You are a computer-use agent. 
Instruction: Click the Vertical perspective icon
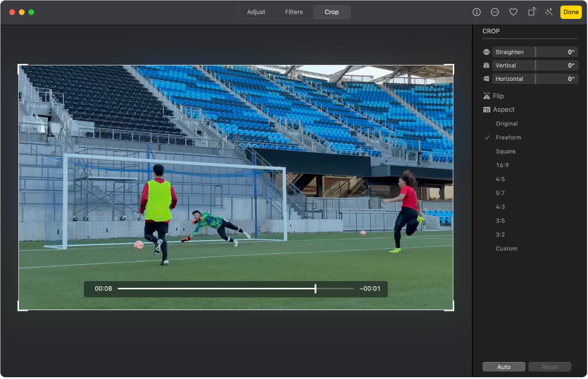(486, 66)
